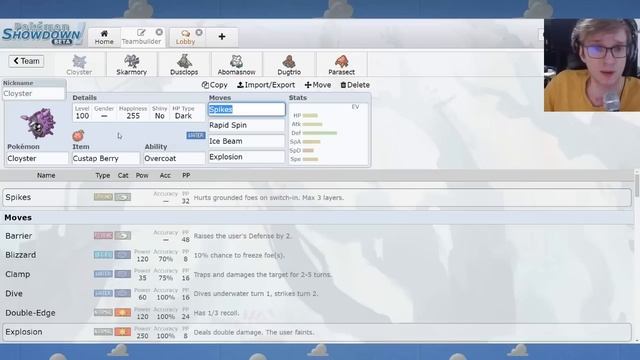Choose Dive from the move list
This screenshot has height=360, width=640.
pos(317,293)
